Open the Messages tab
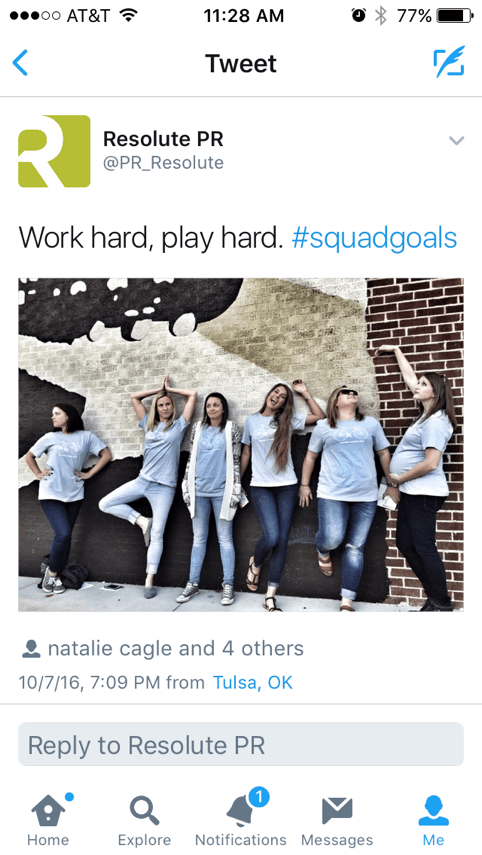 click(x=337, y=820)
